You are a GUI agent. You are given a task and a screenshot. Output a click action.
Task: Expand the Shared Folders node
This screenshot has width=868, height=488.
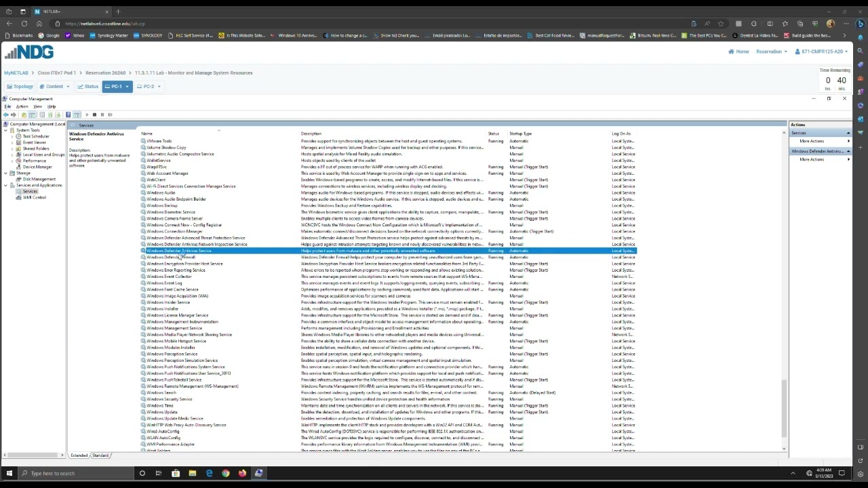tap(12, 148)
